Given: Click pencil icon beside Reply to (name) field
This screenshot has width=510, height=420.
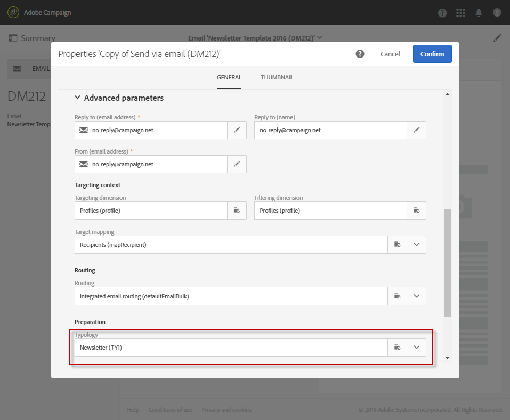Looking at the screenshot, I should point(416,130).
